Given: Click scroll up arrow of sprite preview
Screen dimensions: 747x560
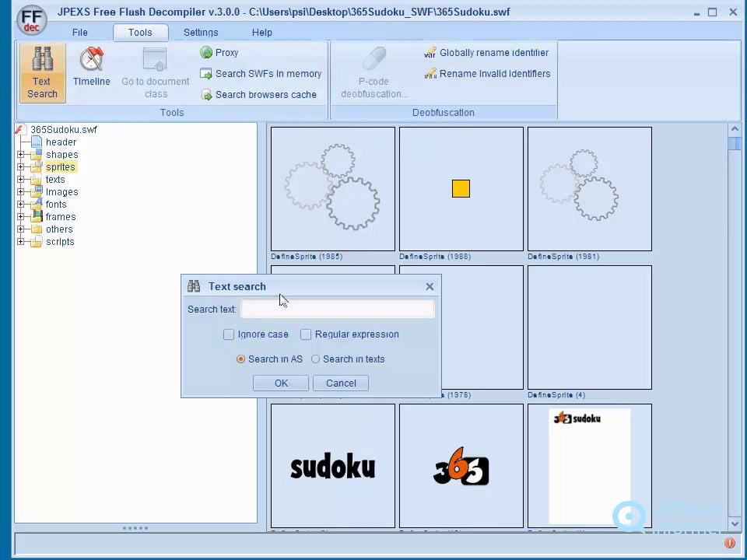Looking at the screenshot, I should (734, 129).
